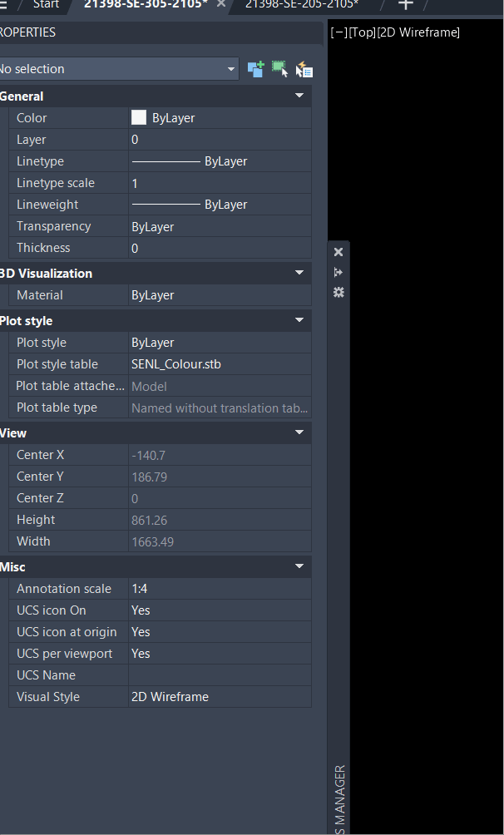The width and height of the screenshot is (504, 835).
Task: Open the Sheet Set Manager sidebar label
Action: click(338, 794)
